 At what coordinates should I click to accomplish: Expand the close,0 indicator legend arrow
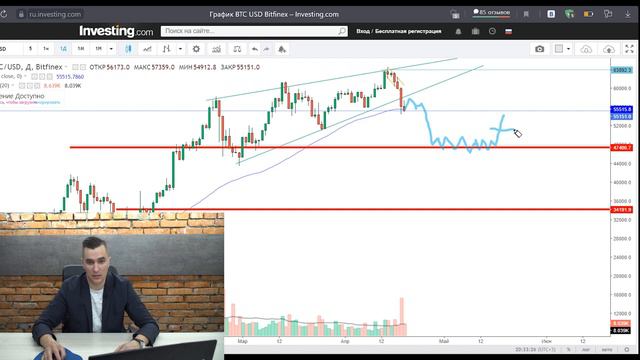click(x=25, y=77)
